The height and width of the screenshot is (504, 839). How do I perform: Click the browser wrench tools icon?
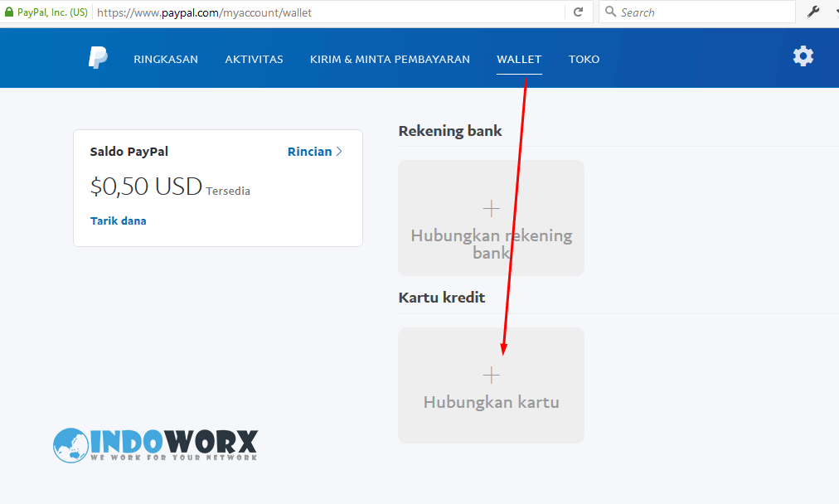(813, 12)
